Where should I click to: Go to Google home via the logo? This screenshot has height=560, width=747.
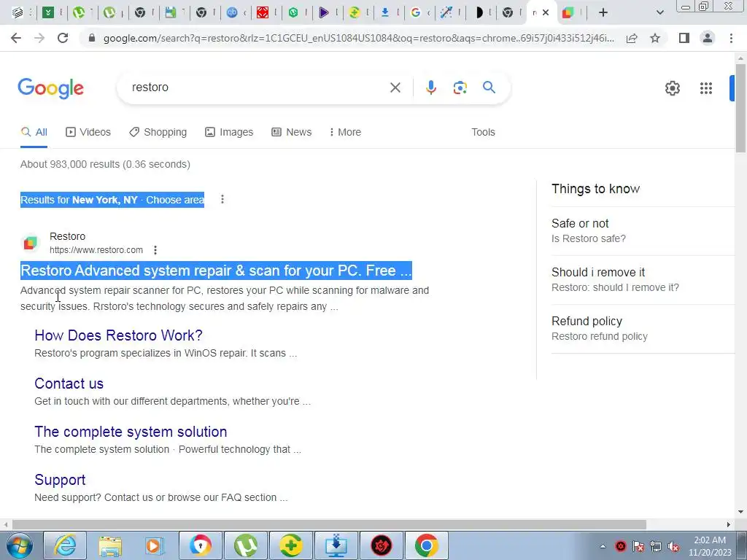[51, 88]
